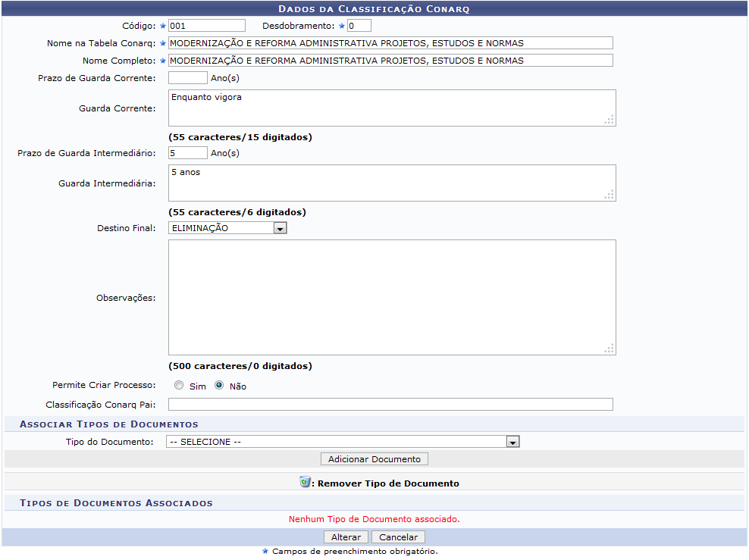Click the 'Associar Tipos de Documentos' heading

[109, 424]
